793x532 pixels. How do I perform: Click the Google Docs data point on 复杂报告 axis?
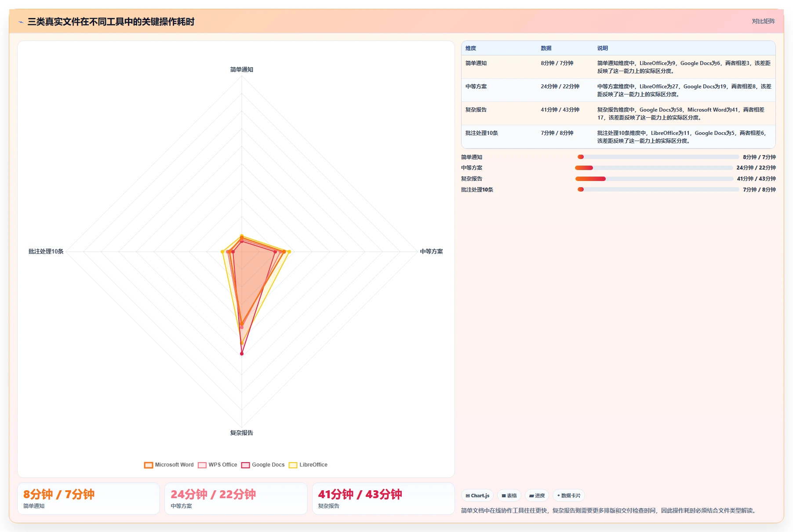[x=242, y=354]
